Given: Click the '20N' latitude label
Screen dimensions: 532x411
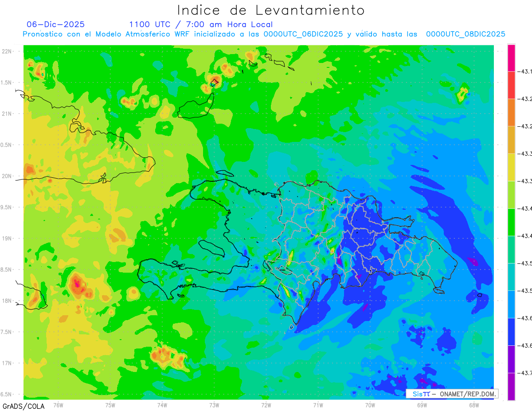Looking at the screenshot, I should 6,176.
